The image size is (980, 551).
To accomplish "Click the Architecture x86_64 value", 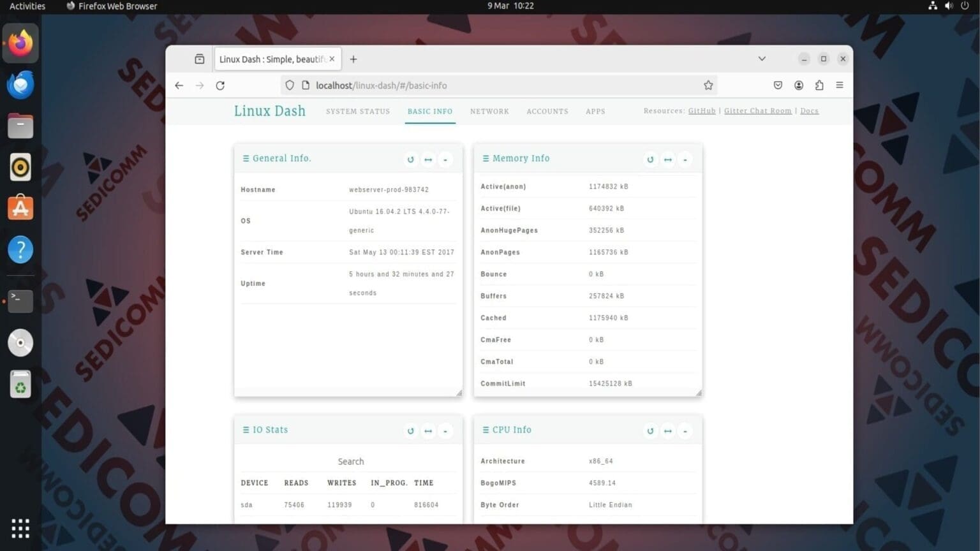I will pyautogui.click(x=601, y=461).
